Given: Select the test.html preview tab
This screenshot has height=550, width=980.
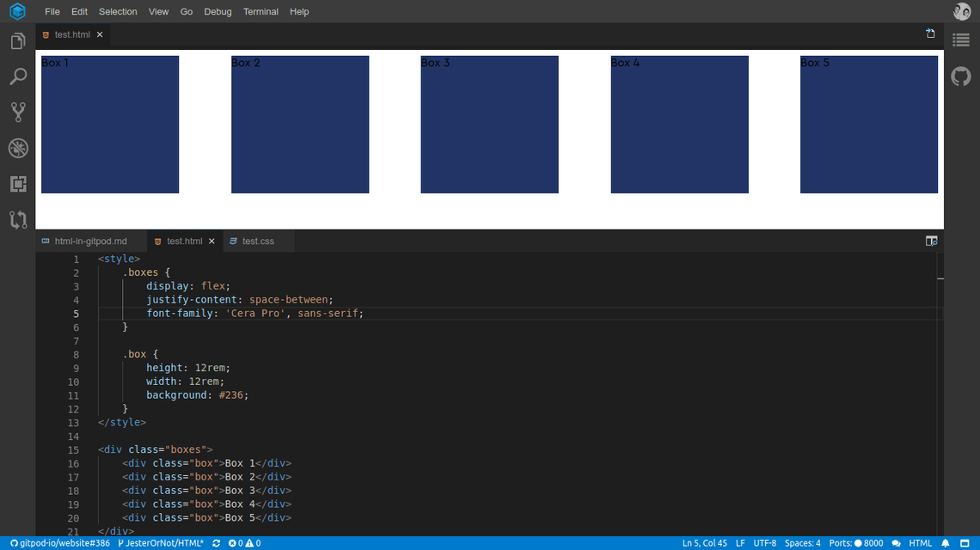Looking at the screenshot, I should point(72,34).
